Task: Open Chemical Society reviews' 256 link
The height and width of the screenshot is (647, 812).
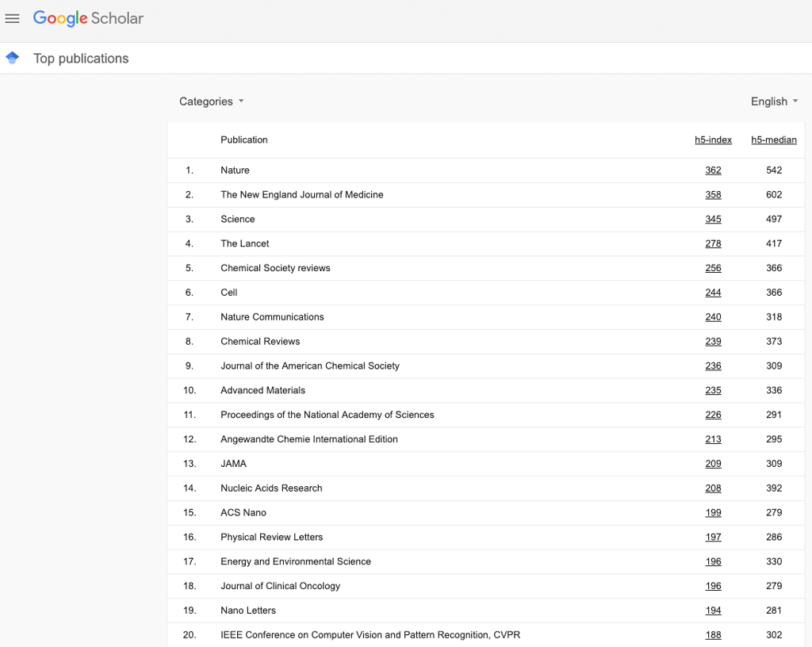Action: (713, 268)
